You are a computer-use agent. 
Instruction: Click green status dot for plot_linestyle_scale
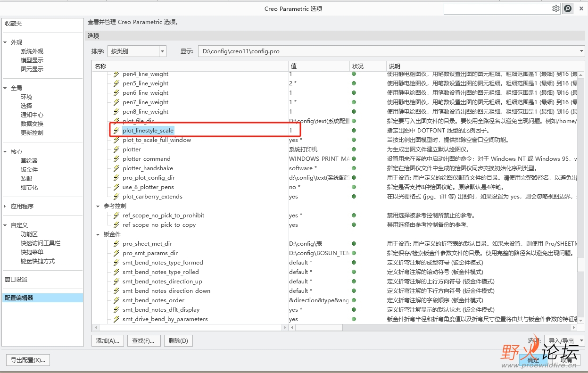click(354, 130)
